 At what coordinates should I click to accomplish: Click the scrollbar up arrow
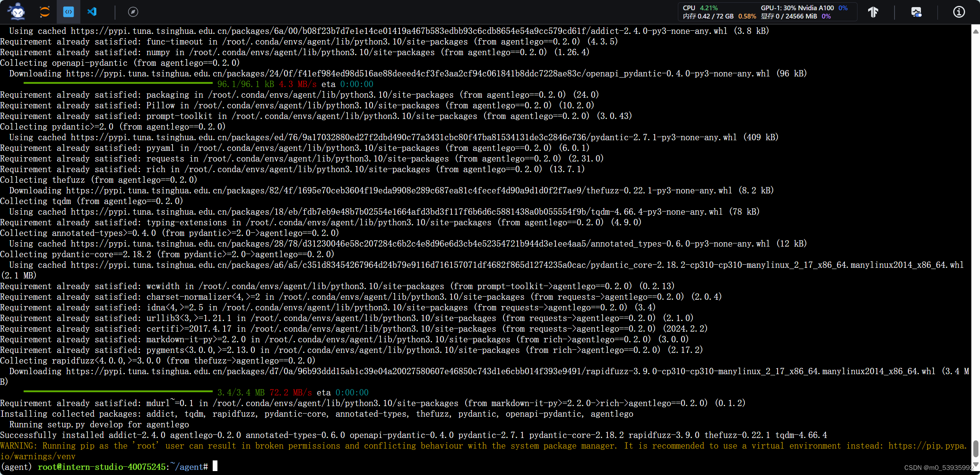coord(976,31)
